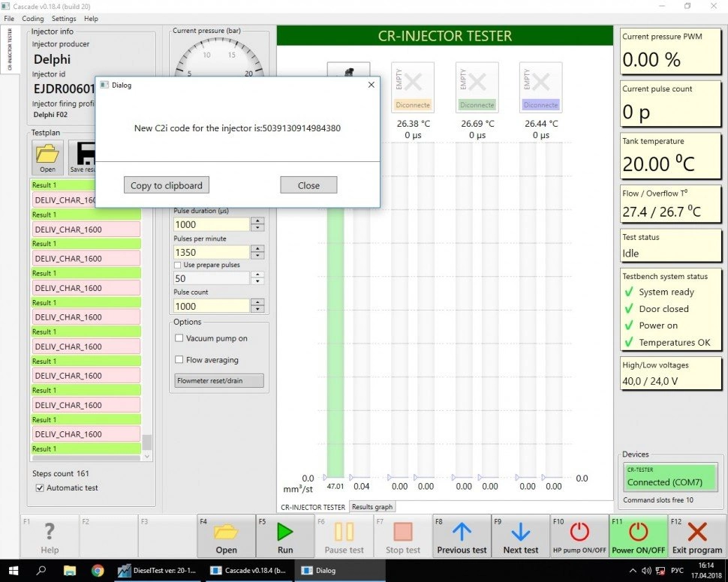
Task: Click the testplan list vertical scrollbar thumb
Action: tap(146, 442)
